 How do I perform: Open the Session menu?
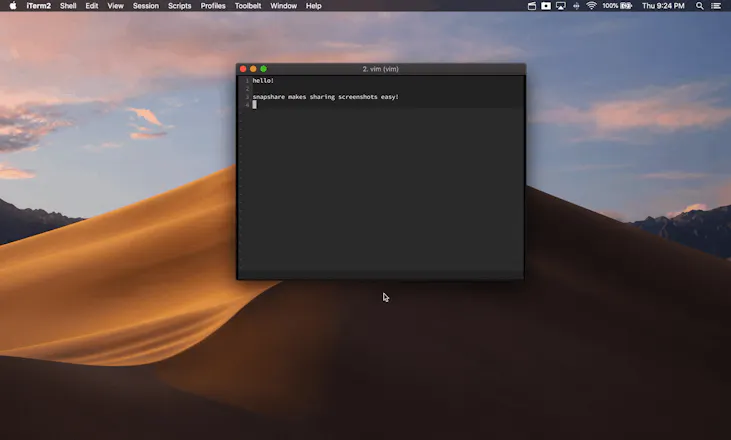pyautogui.click(x=146, y=6)
